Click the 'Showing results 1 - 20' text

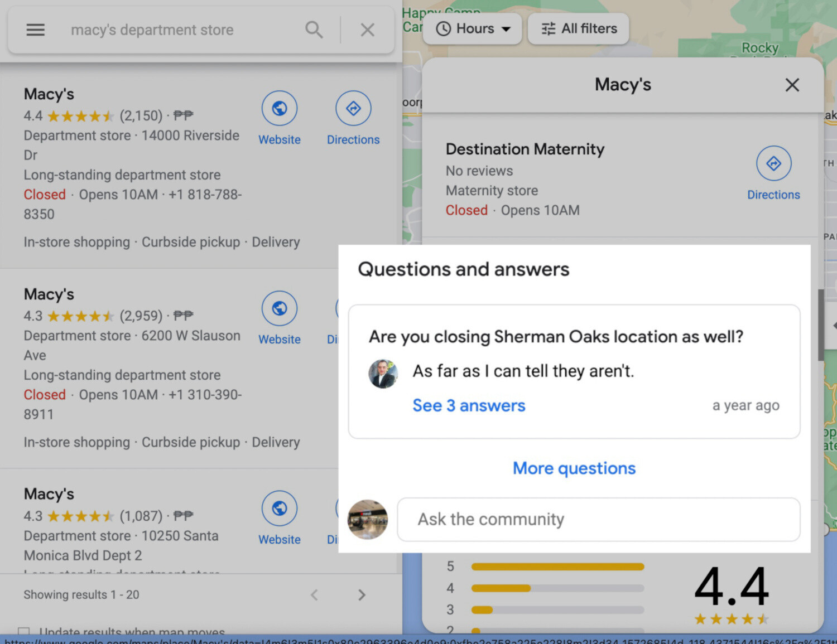tap(81, 594)
